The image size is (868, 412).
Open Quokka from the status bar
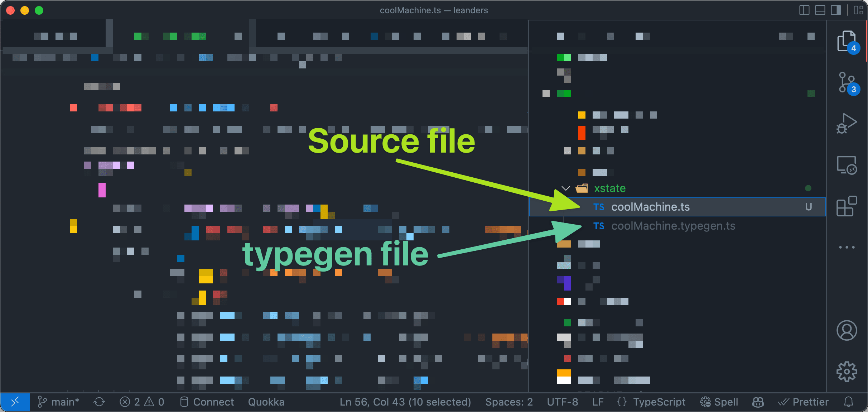click(266, 402)
